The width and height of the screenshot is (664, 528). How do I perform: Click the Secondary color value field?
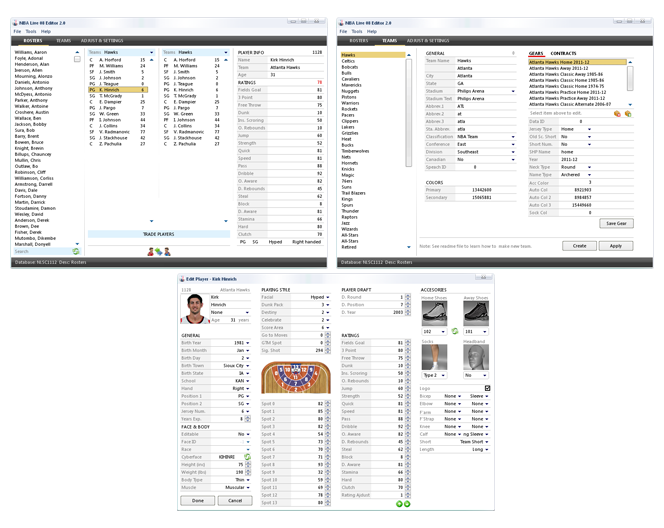point(486,198)
